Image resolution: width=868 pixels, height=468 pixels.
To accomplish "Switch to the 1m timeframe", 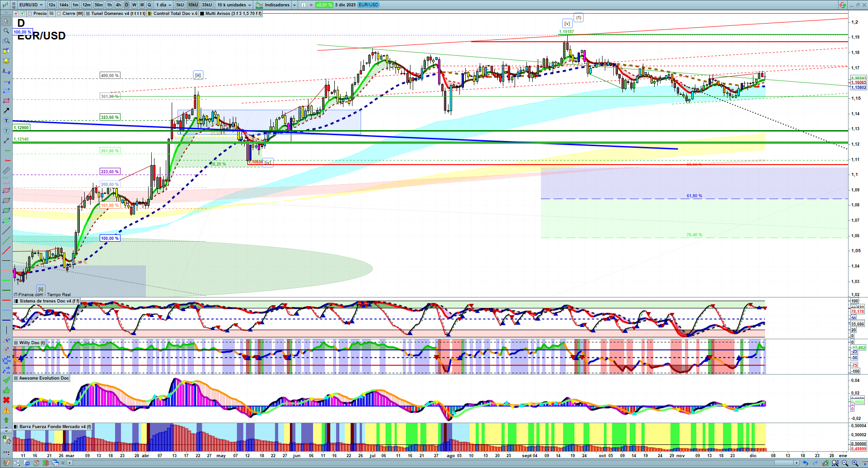I will coord(75,5).
